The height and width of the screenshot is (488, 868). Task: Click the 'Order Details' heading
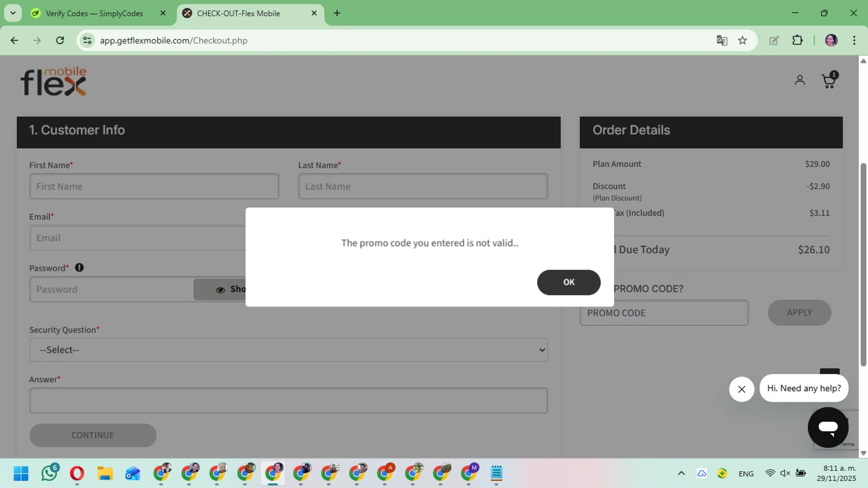click(x=631, y=130)
